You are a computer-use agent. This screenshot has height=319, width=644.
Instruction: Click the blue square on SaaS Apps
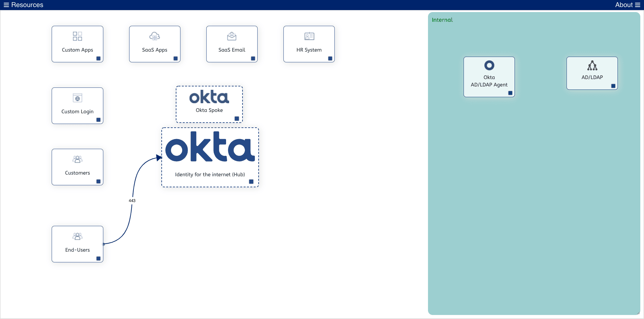coord(175,58)
